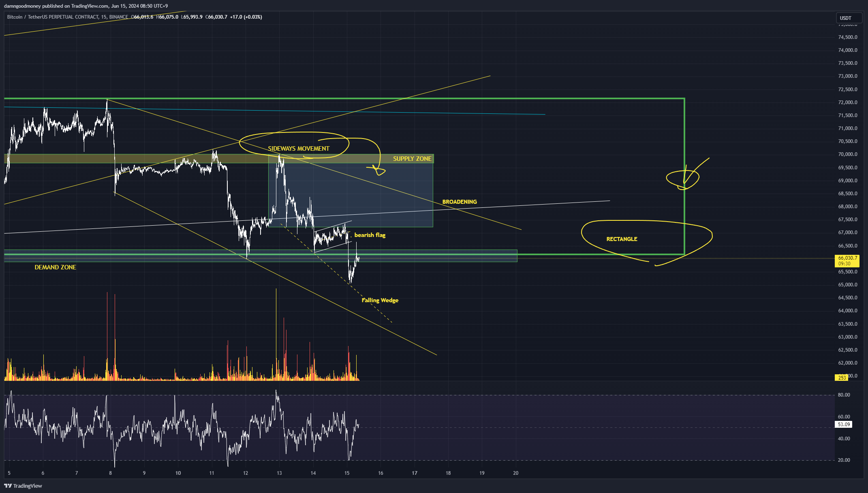The image size is (868, 493).
Task: Click the RSI 60.00 level label
Action: [x=844, y=417]
